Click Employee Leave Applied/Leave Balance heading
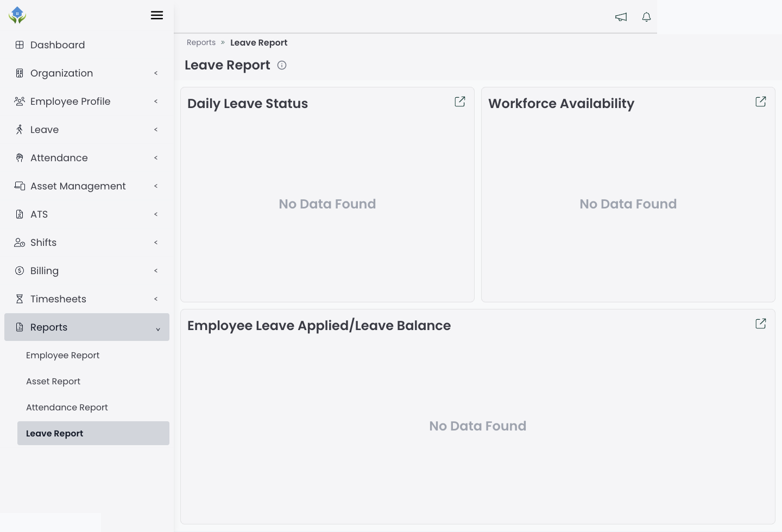The width and height of the screenshot is (782, 532). [319, 326]
